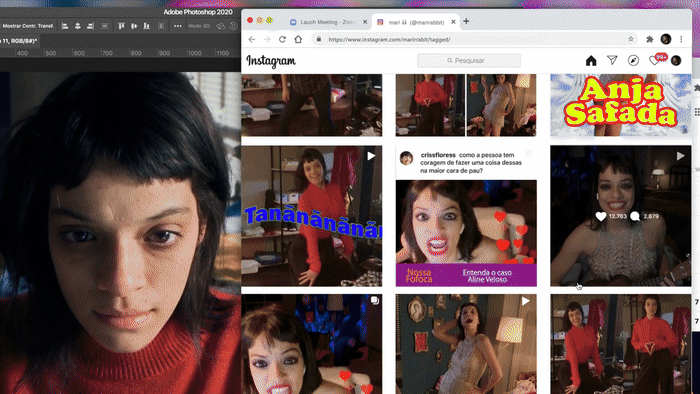Open the Tanãnãnãnã video post thumbnail

(x=312, y=216)
